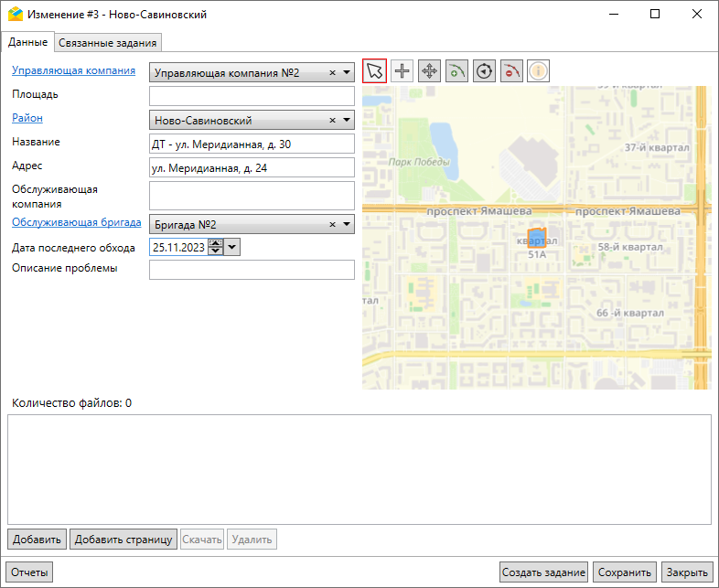Open the orange info tool on map toolbar
This screenshot has width=719, height=588.
(539, 71)
